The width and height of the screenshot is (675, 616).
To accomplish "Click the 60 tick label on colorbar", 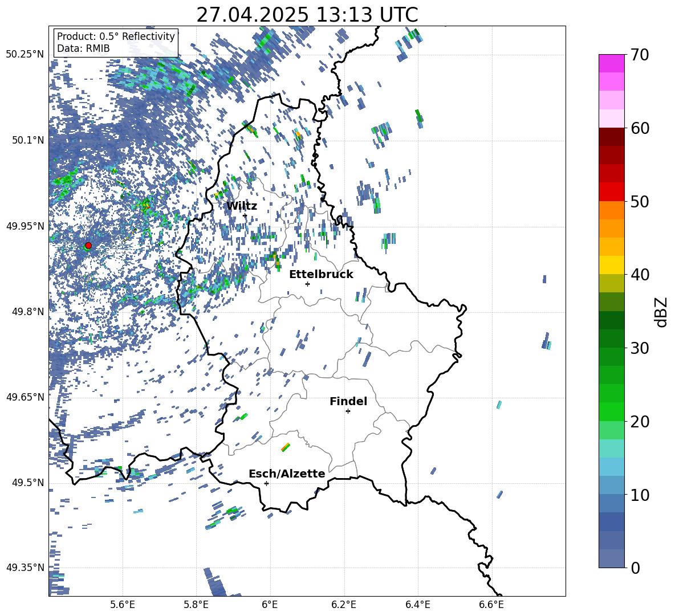I will point(640,128).
